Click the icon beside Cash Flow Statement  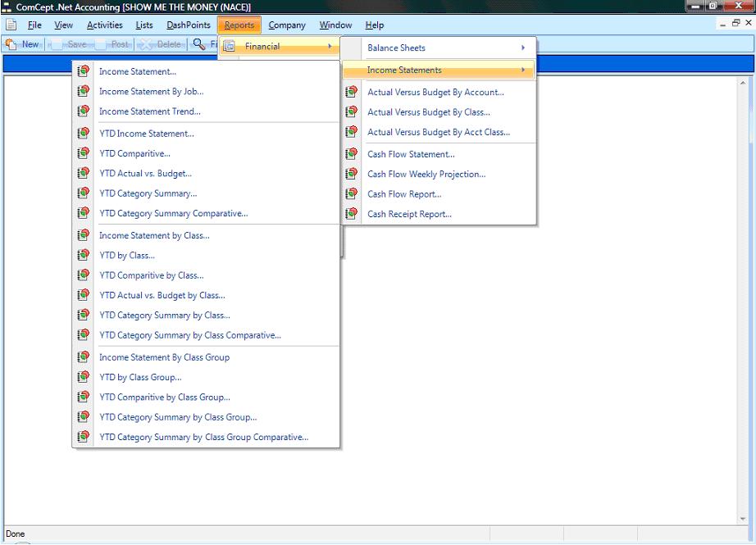pos(351,154)
